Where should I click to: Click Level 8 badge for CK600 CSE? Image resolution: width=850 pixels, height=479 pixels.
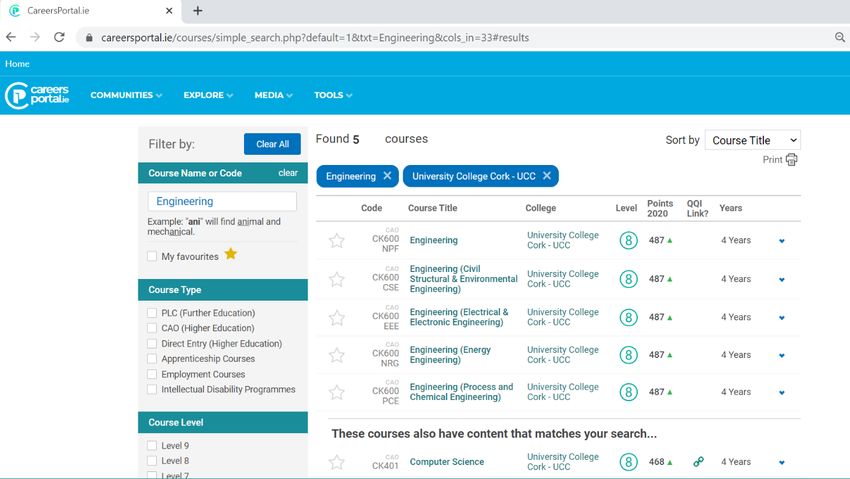(628, 279)
